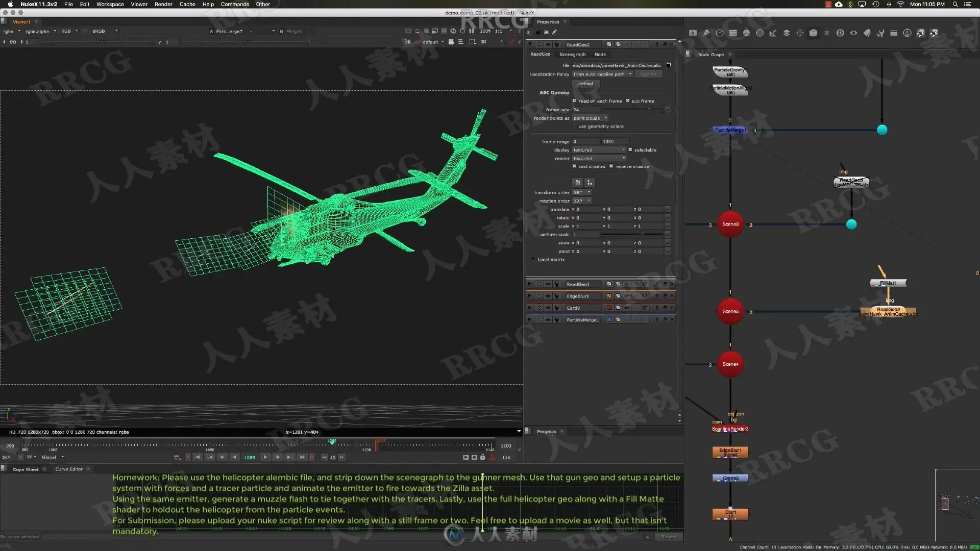The width and height of the screenshot is (980, 551).
Task: Open the Time nodes clock icon
Action: pyautogui.click(x=720, y=33)
